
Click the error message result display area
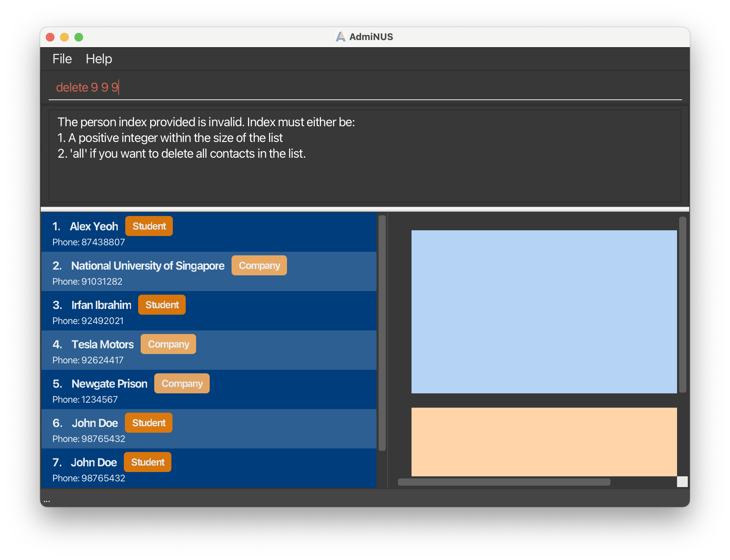click(x=364, y=156)
